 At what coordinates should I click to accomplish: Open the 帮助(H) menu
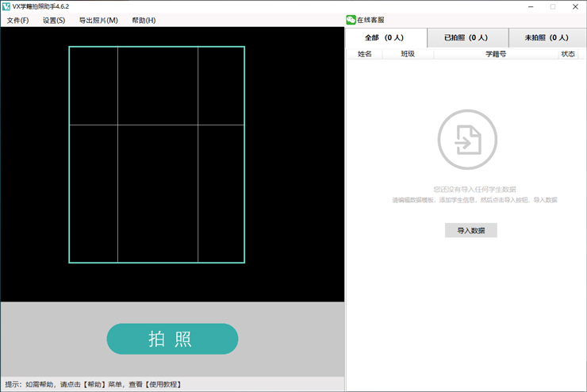pos(144,20)
